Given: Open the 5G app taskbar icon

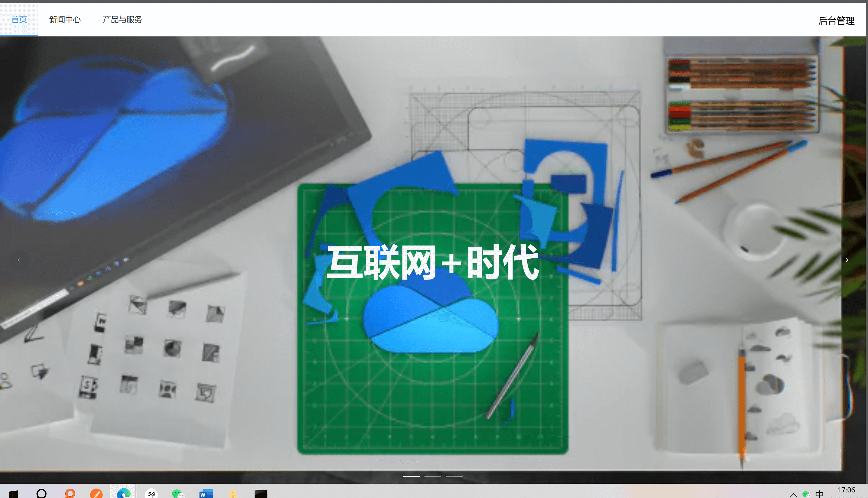Looking at the screenshot, I should pos(151,494).
